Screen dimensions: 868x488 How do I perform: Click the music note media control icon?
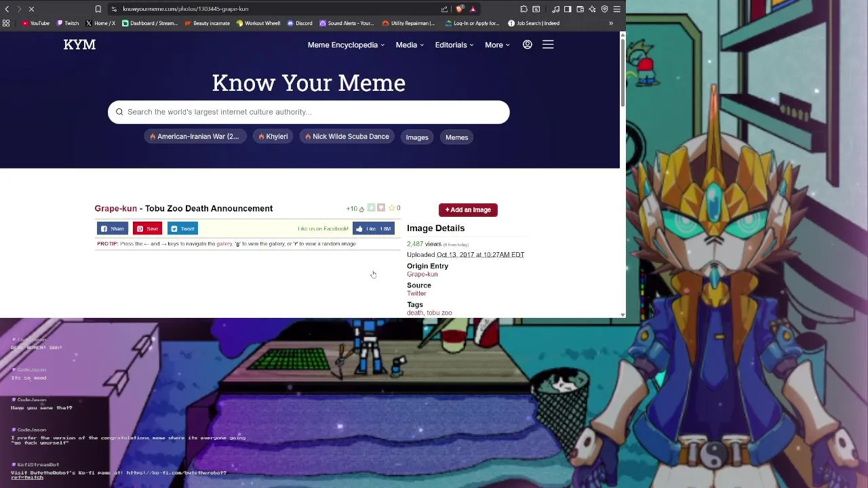pos(555,9)
